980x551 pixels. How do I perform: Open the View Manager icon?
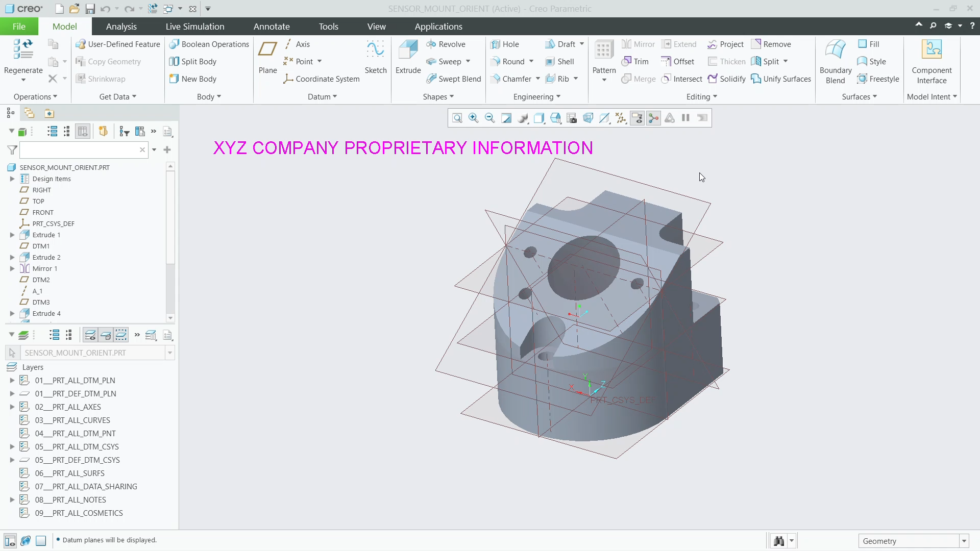[x=572, y=118]
